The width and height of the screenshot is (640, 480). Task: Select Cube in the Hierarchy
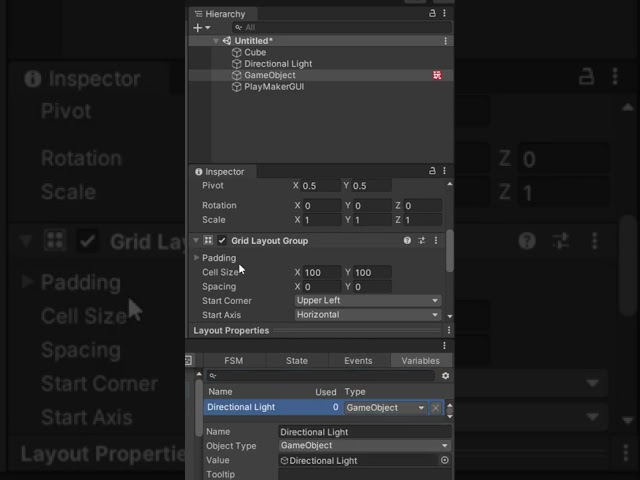point(255,52)
